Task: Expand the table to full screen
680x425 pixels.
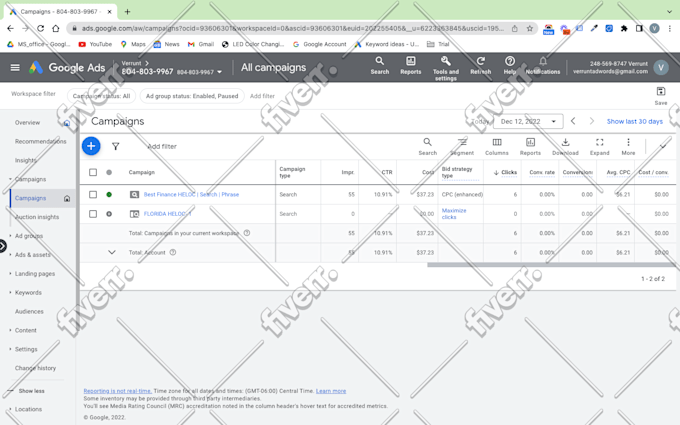Action: pos(599,147)
